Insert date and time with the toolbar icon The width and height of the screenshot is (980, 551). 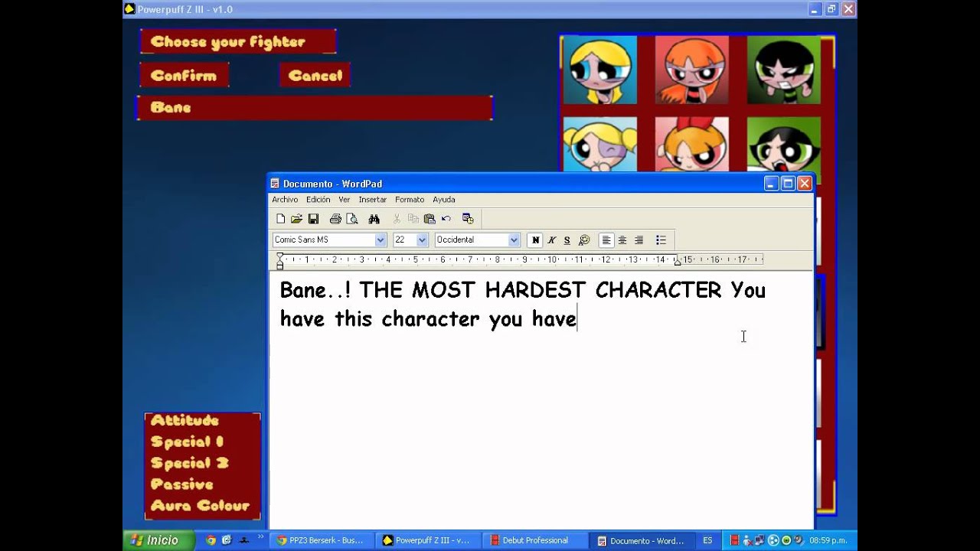468,219
